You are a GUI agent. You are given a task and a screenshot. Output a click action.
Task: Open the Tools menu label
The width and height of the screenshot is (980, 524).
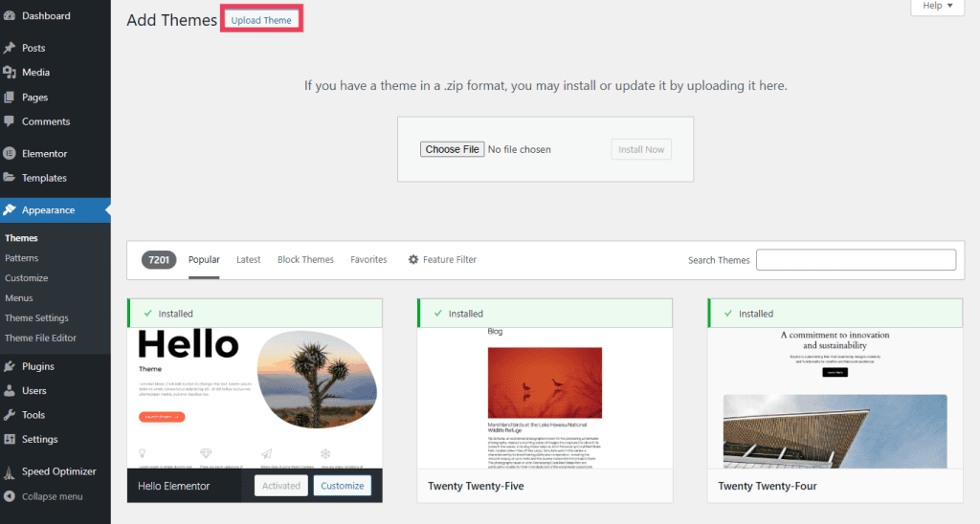tap(33, 415)
